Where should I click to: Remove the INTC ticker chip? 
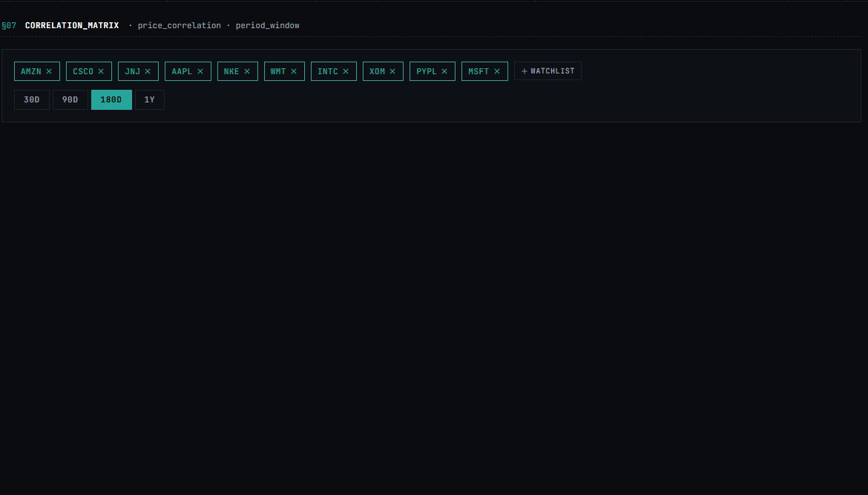[346, 71]
